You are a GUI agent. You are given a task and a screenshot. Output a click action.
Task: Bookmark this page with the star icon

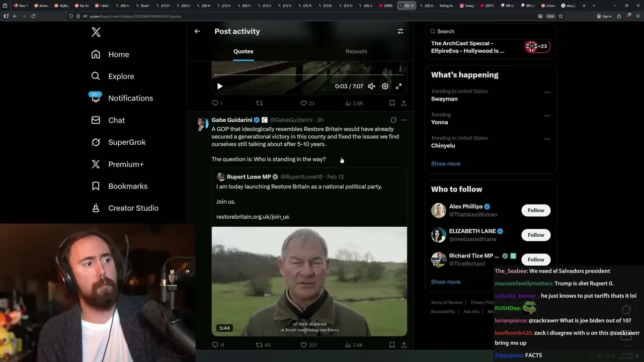[x=560, y=16]
